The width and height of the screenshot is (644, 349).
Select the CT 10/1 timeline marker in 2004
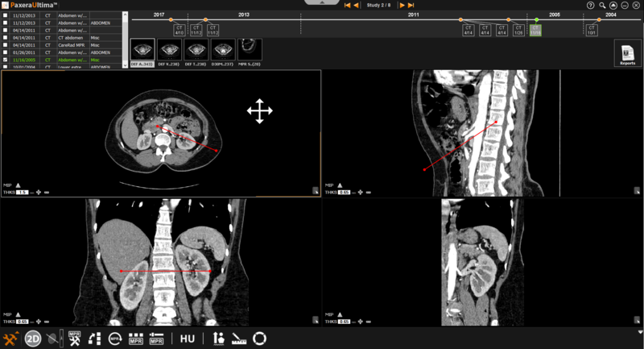click(591, 31)
